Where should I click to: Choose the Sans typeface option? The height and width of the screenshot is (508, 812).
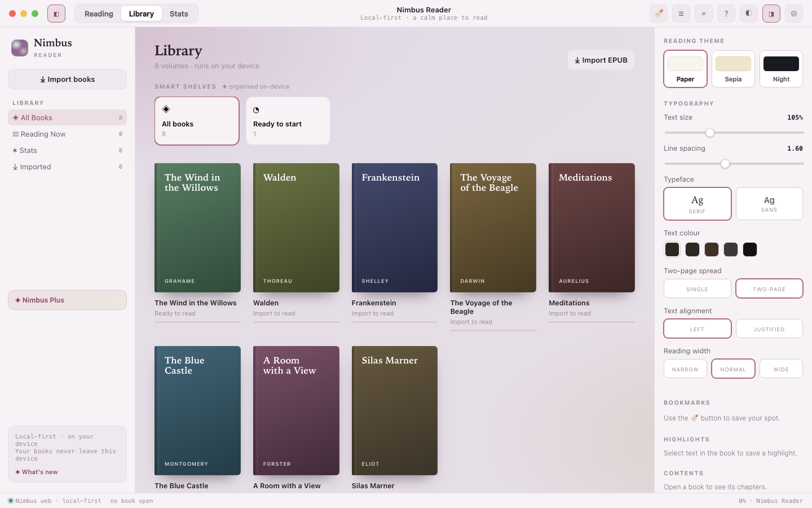[x=769, y=204]
